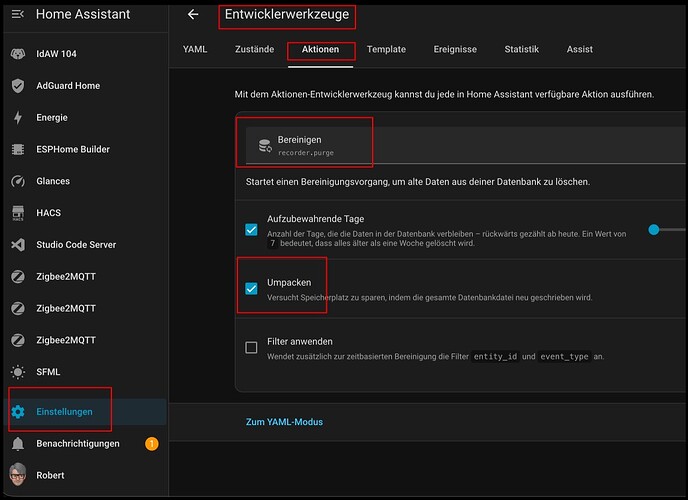Select the Aktionen tab
Screen dimensions: 688x500
(x=320, y=50)
